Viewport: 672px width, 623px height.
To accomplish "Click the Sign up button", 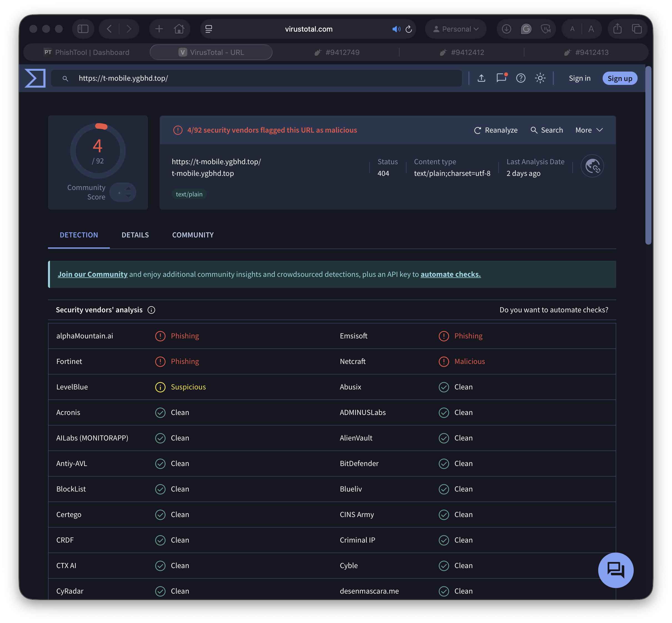I will [x=620, y=78].
